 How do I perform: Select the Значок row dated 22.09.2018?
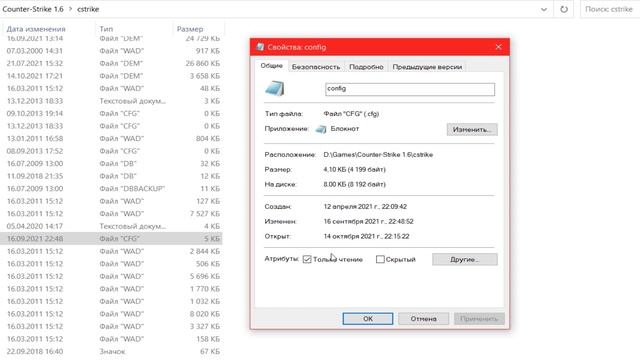[111, 351]
